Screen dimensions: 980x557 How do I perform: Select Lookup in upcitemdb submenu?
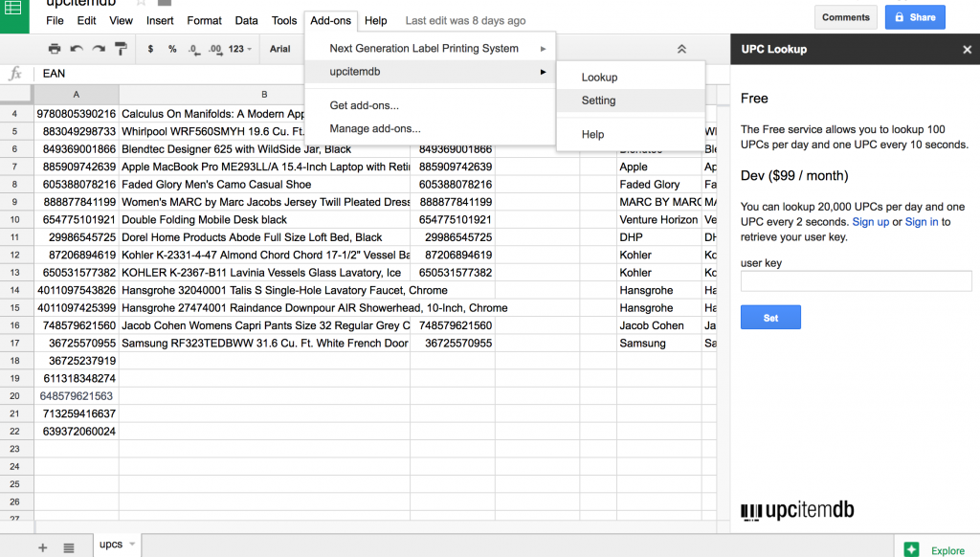point(631,78)
